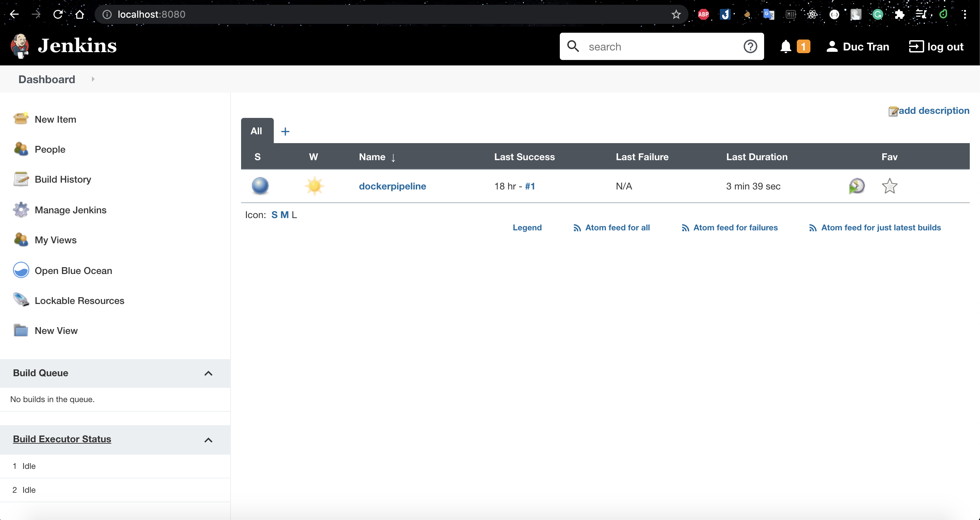Open the Build History notepad icon
Screen dimensions: 980x520
pyautogui.click(x=20, y=179)
